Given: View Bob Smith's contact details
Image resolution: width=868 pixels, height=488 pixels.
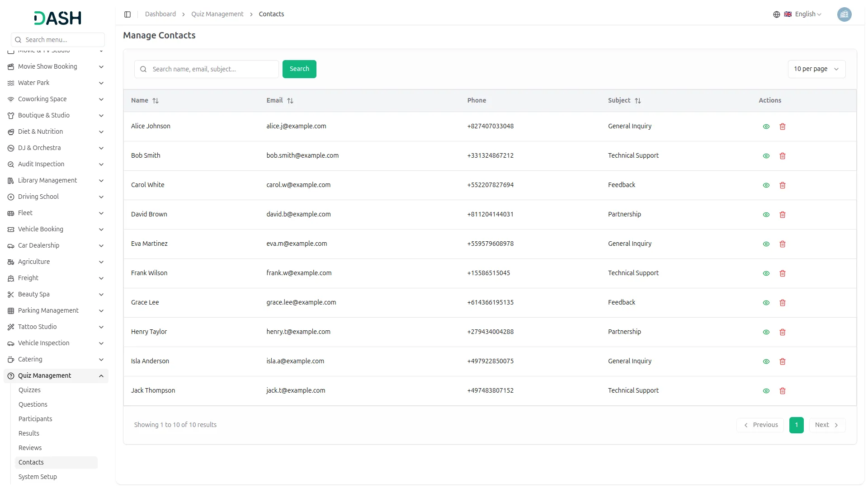Looking at the screenshot, I should [x=766, y=156].
